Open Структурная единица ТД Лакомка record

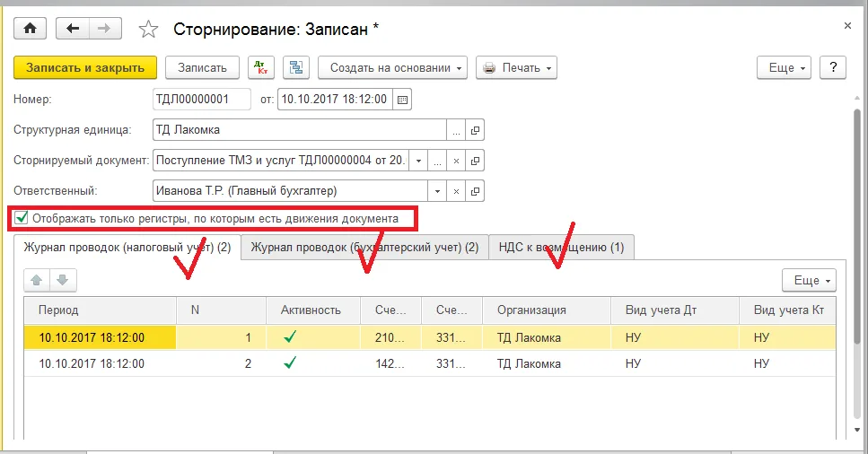pyautogui.click(x=475, y=131)
